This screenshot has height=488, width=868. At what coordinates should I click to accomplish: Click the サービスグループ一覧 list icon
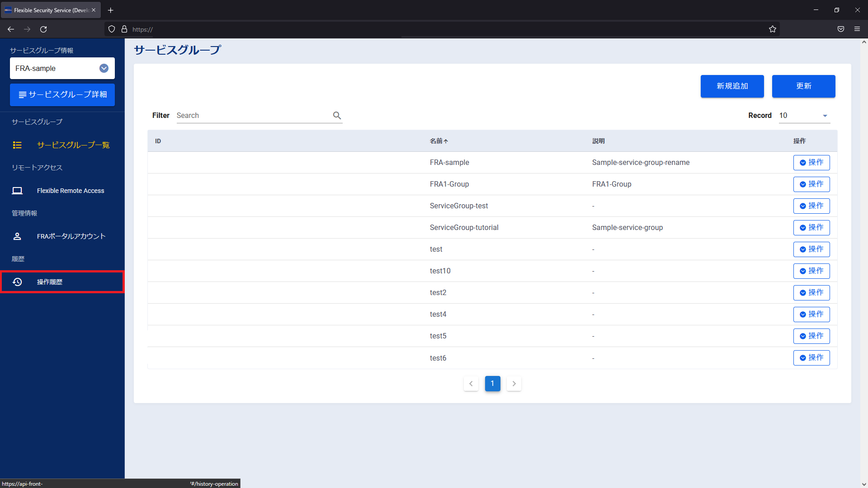17,145
